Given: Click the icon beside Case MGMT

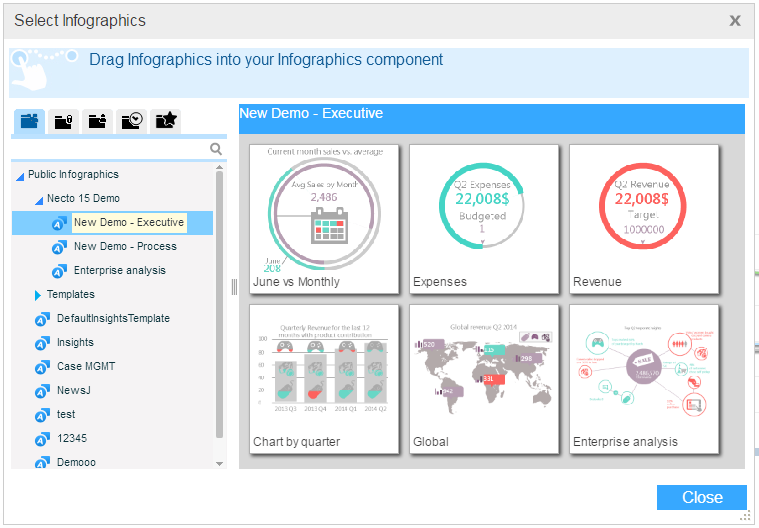Looking at the screenshot, I should click(x=42, y=367).
